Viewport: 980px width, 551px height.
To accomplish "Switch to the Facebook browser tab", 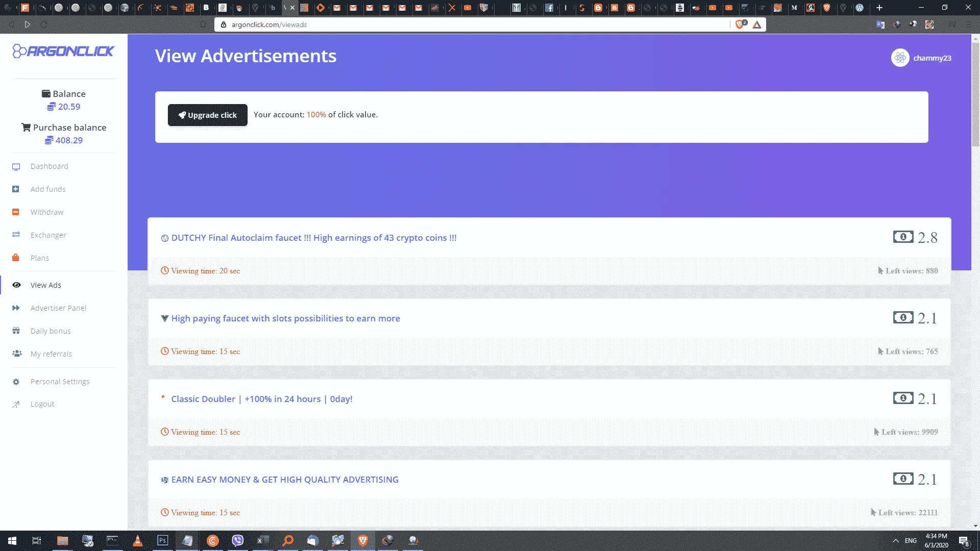I will pyautogui.click(x=549, y=8).
